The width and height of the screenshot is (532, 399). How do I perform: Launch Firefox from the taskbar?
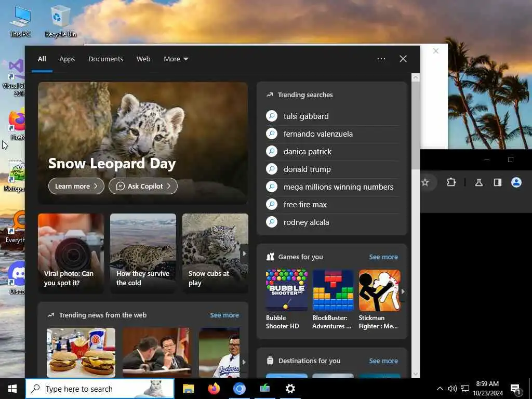[214, 389]
